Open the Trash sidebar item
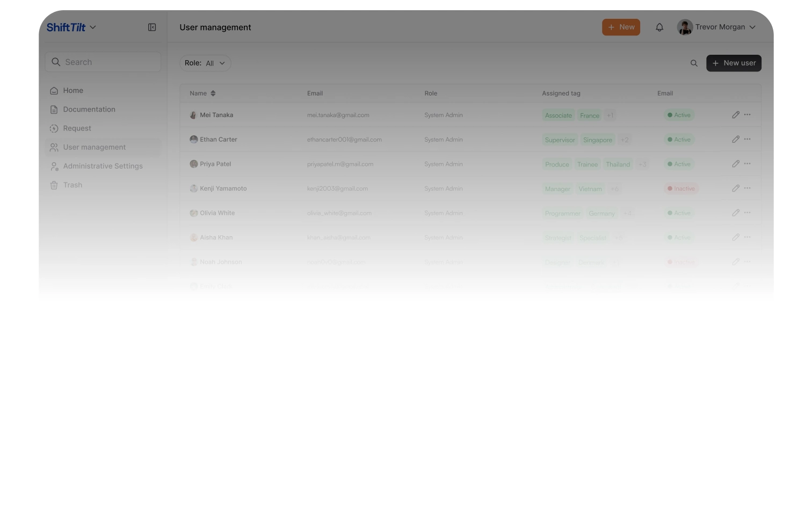812x510 pixels. 73,185
